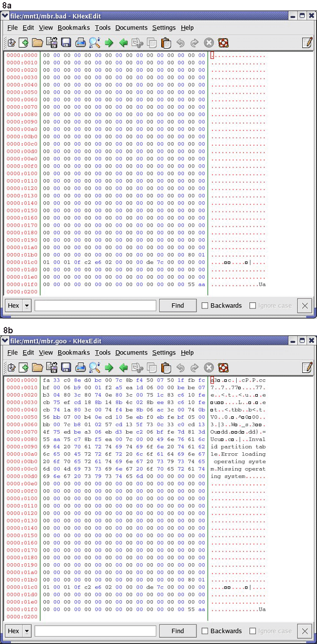Expand the Hex format dropdown in mbr.bad window

[x=26, y=305]
